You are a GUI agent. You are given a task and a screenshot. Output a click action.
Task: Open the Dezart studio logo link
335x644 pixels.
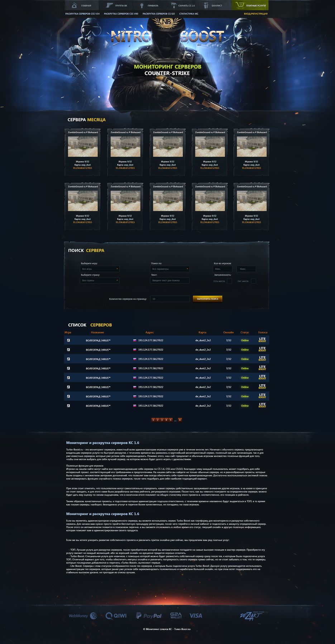tap(252, 615)
